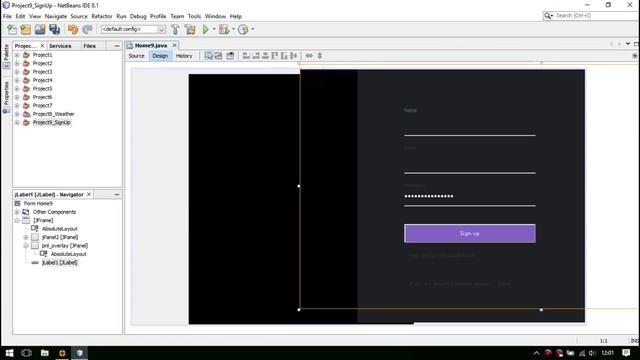This screenshot has height=360, width=640.
Task: Click the New Project toolbar icon
Action: [x=26, y=29]
